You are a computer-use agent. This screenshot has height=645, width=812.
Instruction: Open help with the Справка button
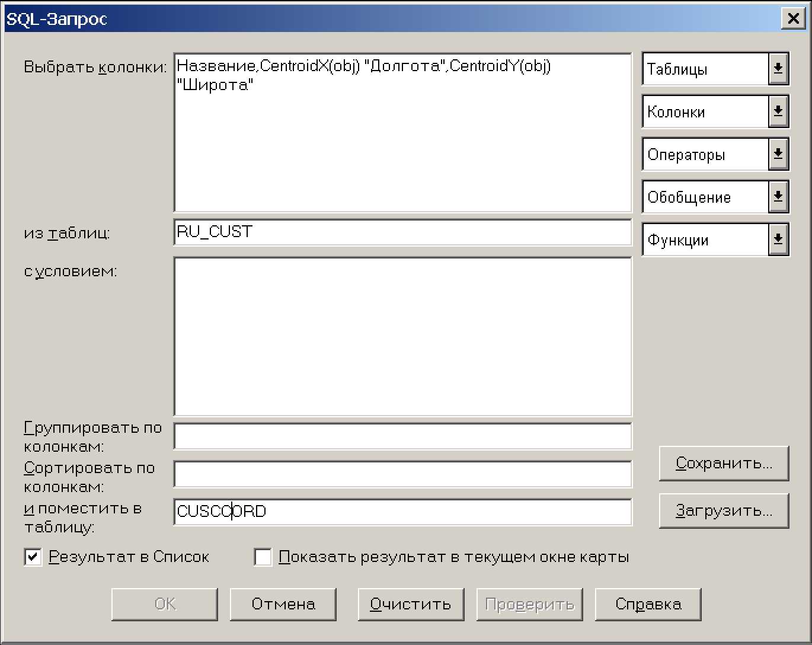[x=648, y=604]
